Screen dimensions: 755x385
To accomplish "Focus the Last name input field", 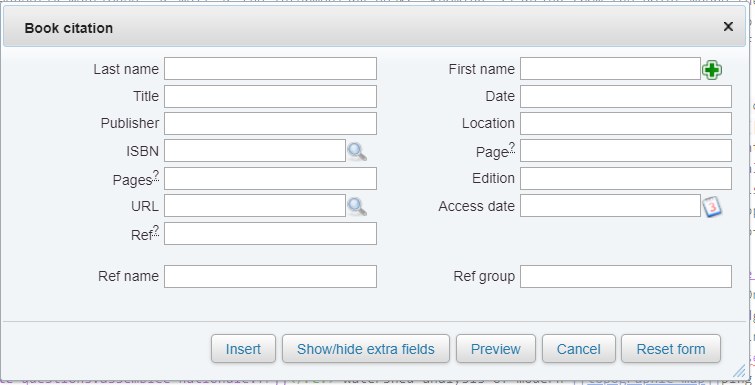I will [x=270, y=69].
